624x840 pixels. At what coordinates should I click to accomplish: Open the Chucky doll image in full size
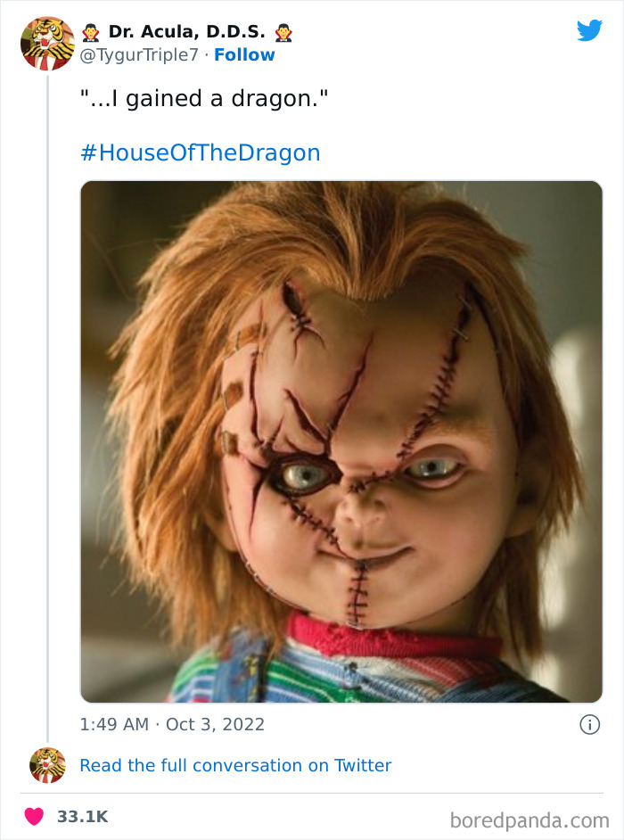pyautogui.click(x=341, y=439)
